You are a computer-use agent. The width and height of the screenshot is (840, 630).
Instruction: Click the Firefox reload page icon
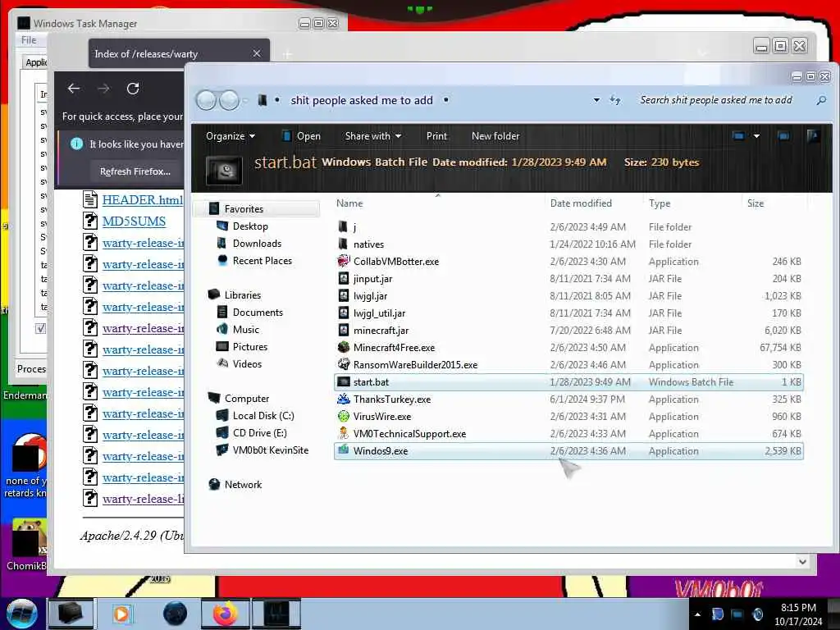pos(133,89)
